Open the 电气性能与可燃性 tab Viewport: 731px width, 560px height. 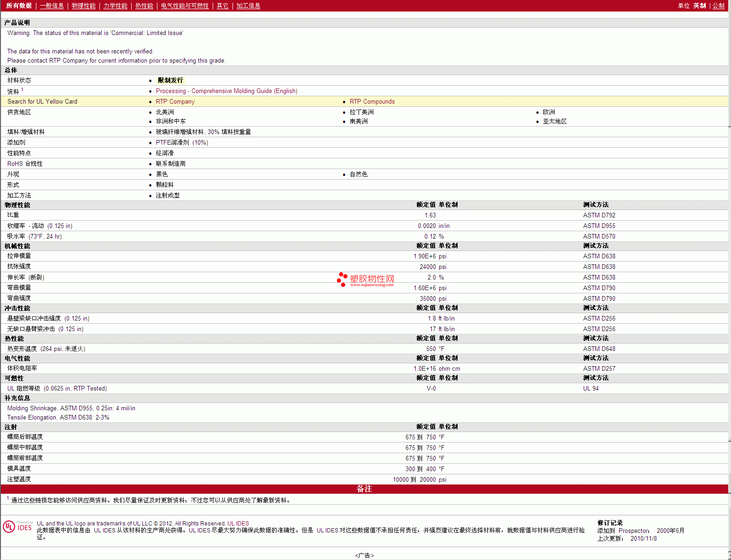[185, 6]
